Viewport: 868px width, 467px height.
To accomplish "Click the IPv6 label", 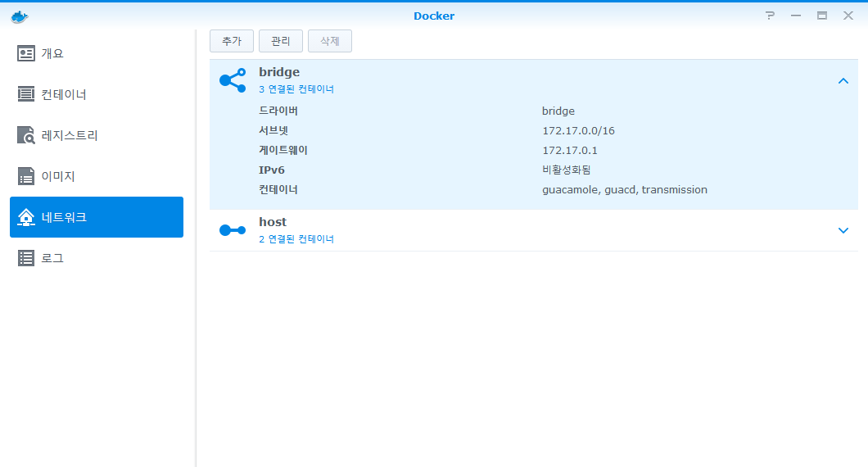I will (x=271, y=170).
